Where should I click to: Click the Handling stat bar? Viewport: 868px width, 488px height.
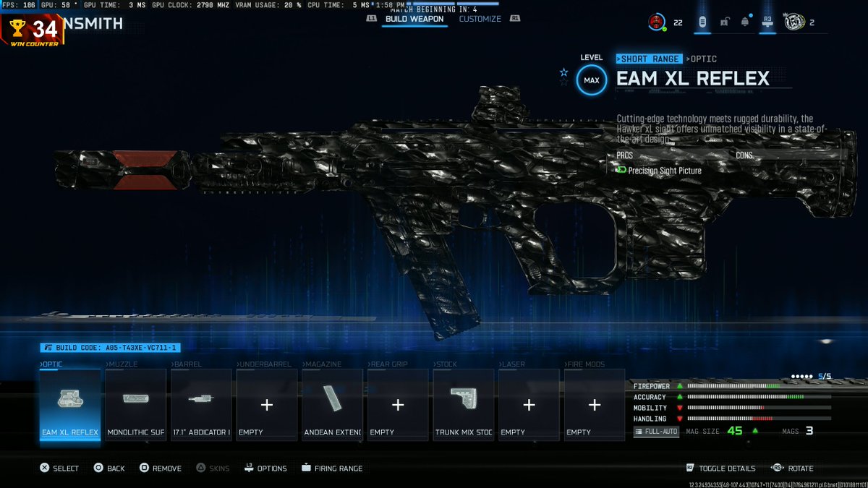pos(759,419)
